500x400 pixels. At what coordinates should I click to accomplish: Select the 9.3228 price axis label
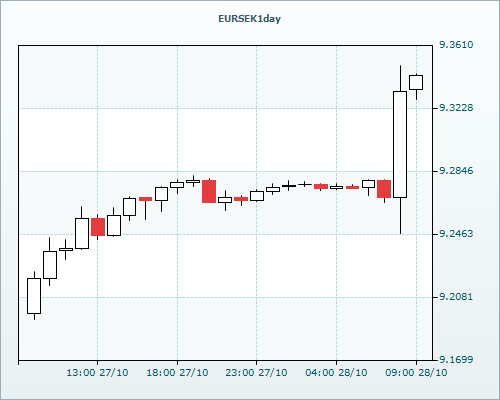tap(456, 108)
